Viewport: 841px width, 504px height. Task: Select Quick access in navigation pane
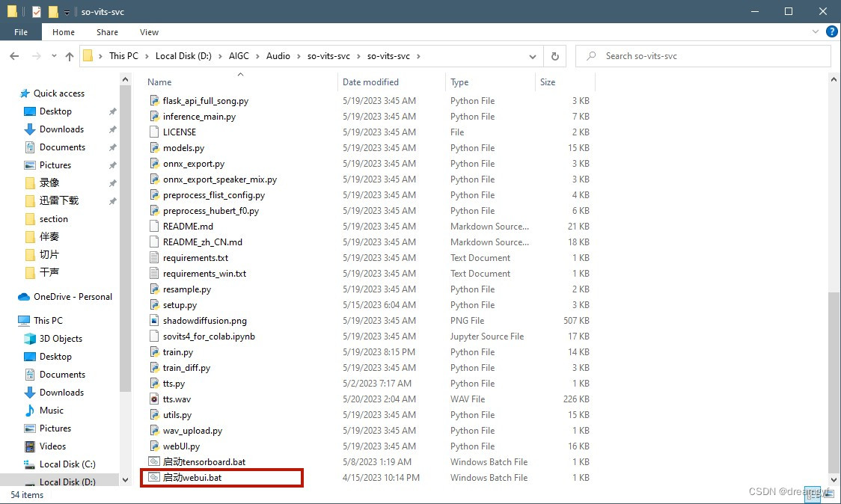pyautogui.click(x=59, y=93)
